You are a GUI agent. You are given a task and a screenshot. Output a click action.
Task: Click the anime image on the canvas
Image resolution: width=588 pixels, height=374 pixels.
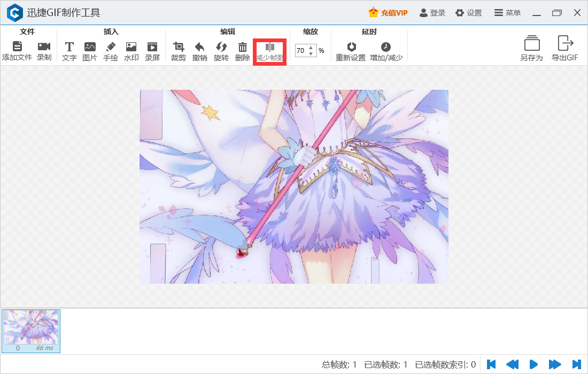pyautogui.click(x=294, y=186)
